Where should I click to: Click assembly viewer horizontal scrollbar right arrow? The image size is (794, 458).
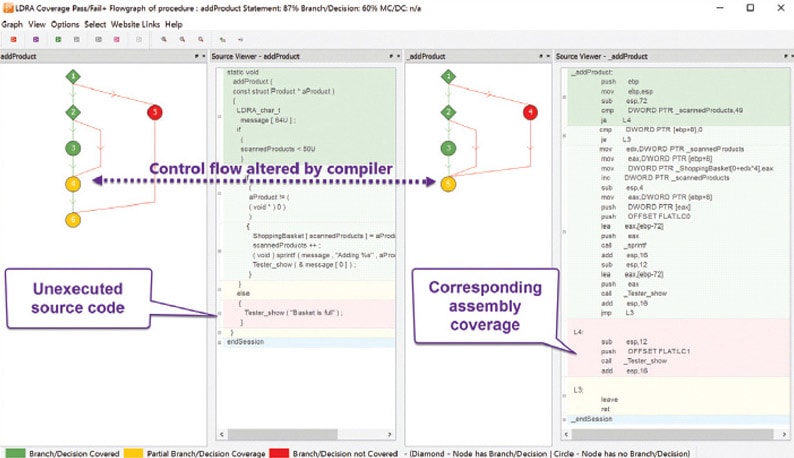[x=784, y=434]
